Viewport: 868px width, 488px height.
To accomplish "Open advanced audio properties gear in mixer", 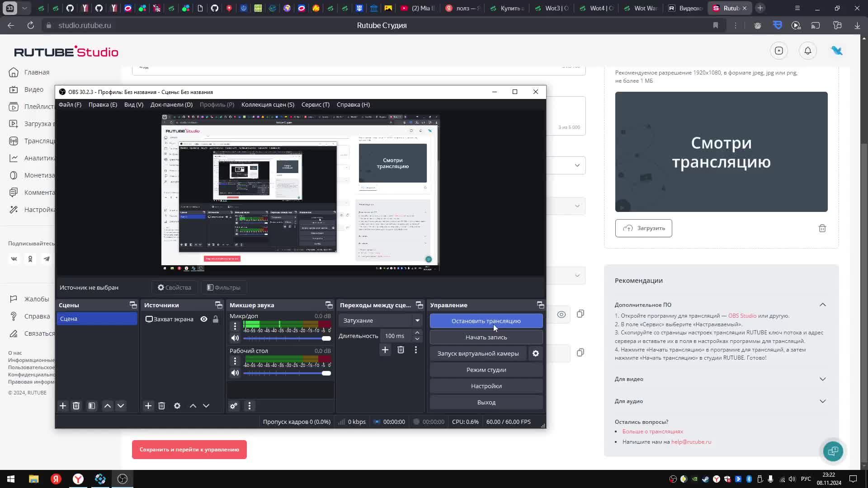I will (234, 406).
